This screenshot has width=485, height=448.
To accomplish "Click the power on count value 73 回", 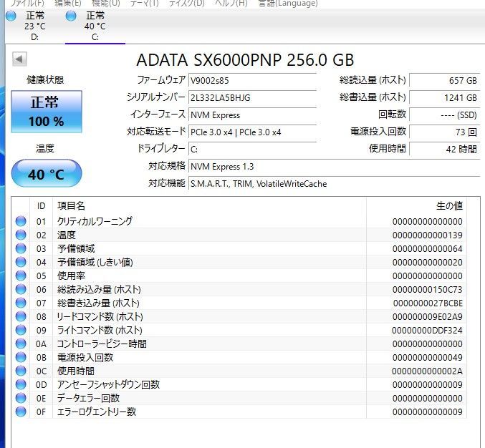I will tap(445, 132).
